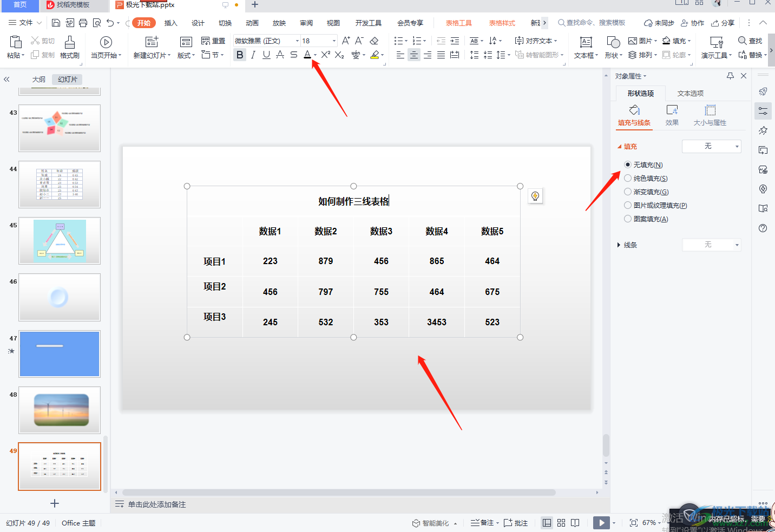
Task: Open the font size dropdown
Action: tap(334, 41)
